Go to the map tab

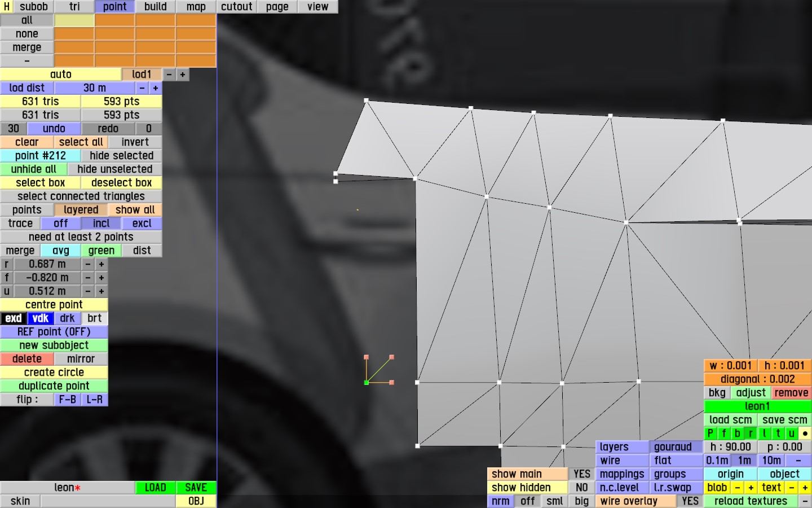(x=196, y=7)
